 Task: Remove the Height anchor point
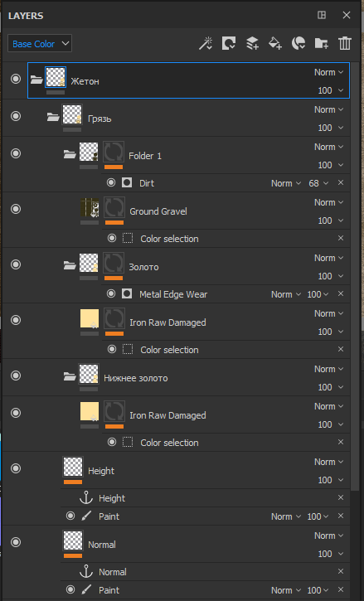coord(340,497)
